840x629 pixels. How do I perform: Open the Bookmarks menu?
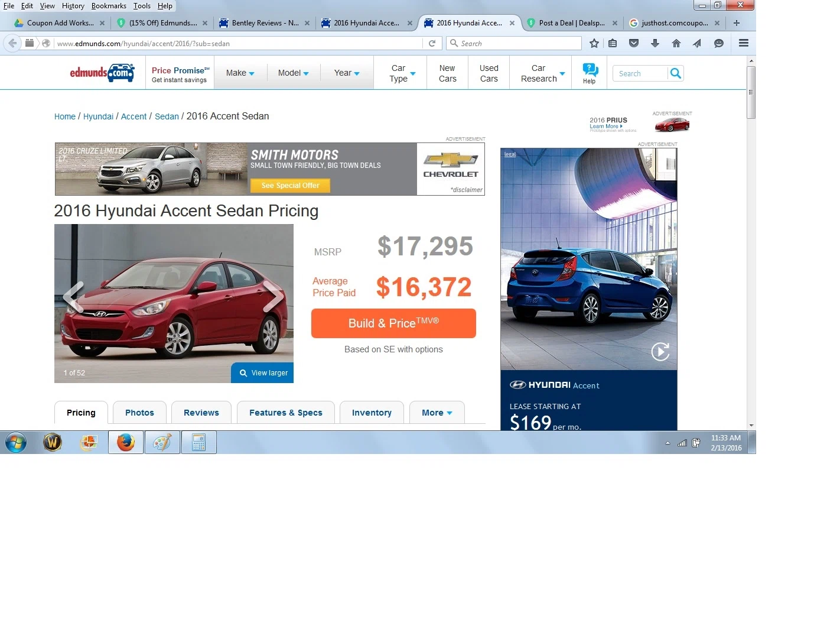tap(109, 6)
